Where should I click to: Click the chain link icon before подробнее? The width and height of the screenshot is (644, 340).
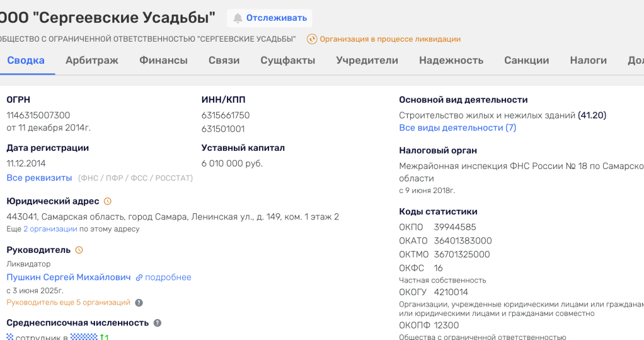coord(139,278)
